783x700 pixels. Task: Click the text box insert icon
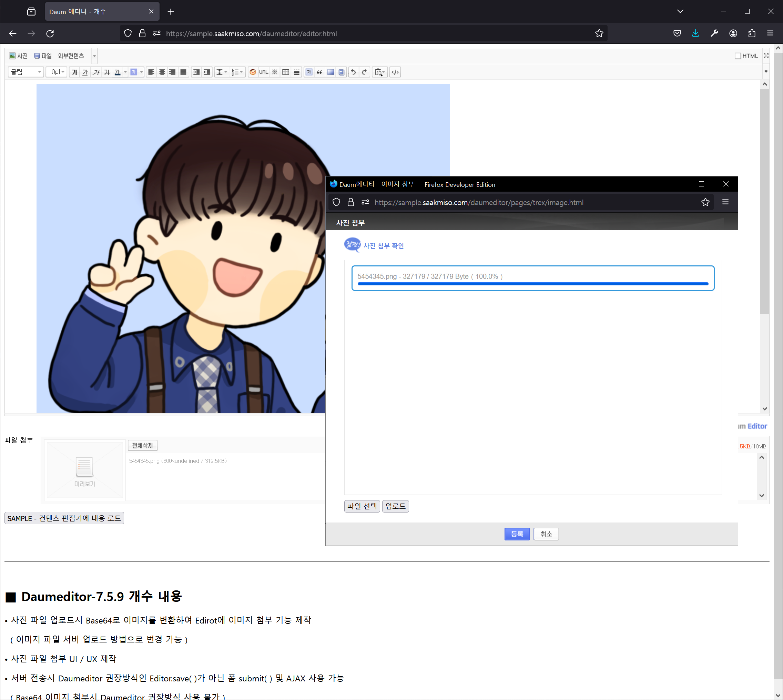click(x=308, y=72)
